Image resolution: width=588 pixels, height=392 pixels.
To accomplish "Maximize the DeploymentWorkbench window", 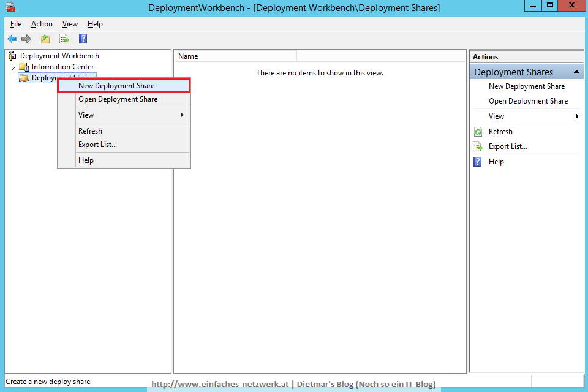I will click(x=550, y=6).
